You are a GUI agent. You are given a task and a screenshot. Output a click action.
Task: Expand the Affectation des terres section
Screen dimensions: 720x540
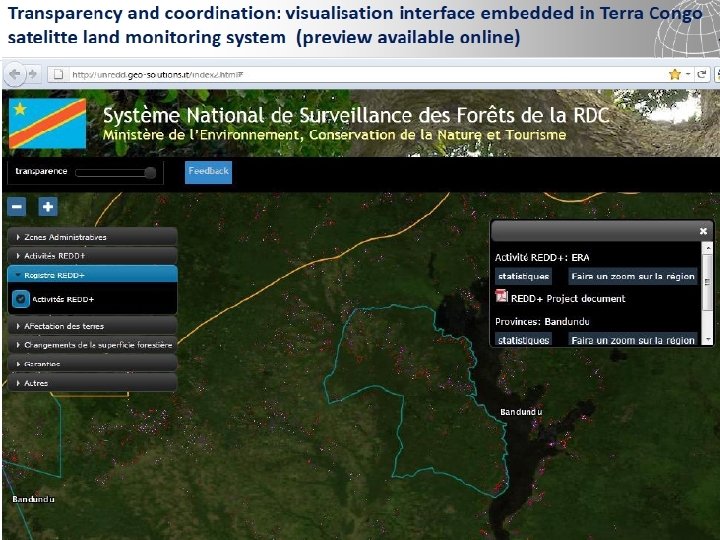pyautogui.click(x=92, y=326)
